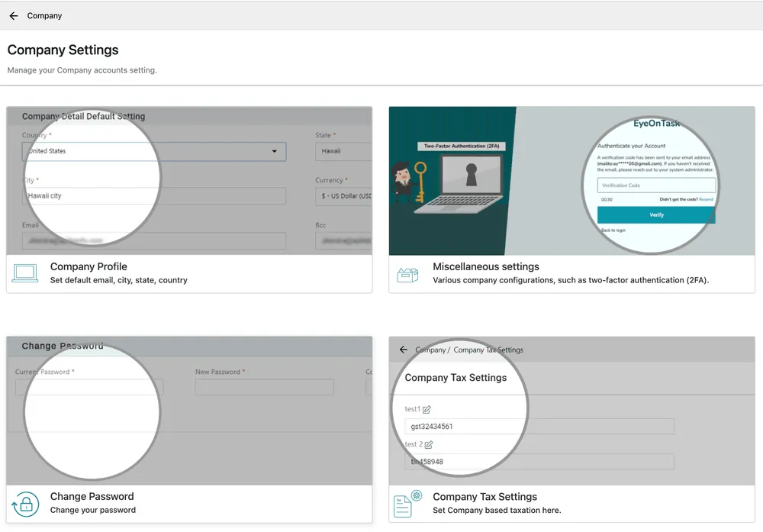Click 'Change your password' description text
The height and width of the screenshot is (532, 763).
[x=93, y=510]
